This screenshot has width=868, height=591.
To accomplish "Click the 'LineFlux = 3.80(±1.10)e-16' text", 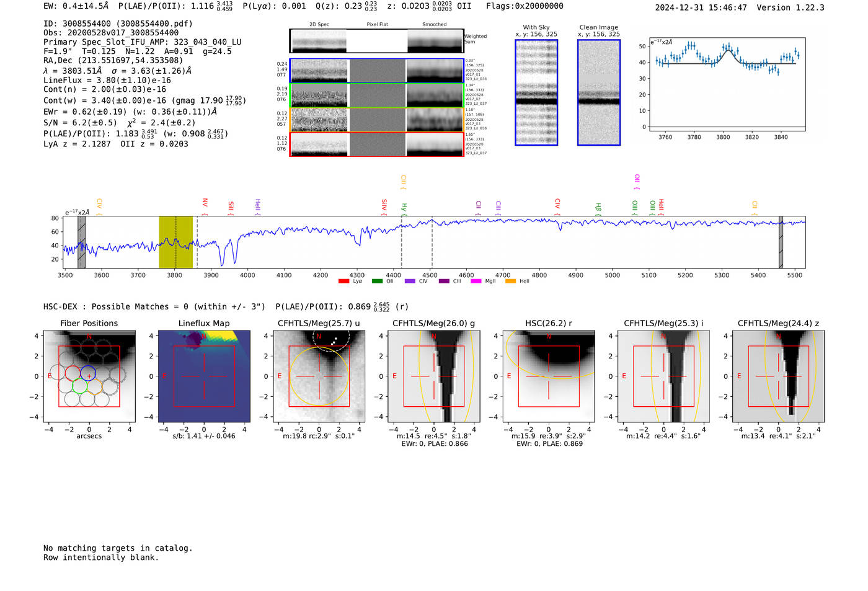I will 107,81.
